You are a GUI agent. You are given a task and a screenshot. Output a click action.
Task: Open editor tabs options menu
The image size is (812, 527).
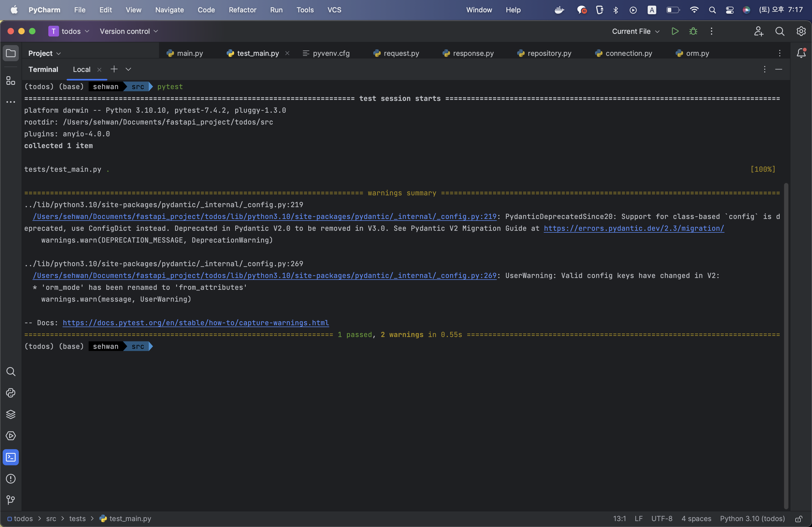pyautogui.click(x=779, y=53)
